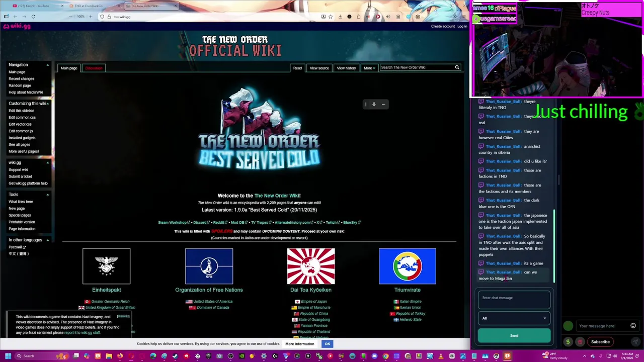The height and width of the screenshot is (362, 644).
Task: Open Steam from the taskbar
Action: click(175, 356)
